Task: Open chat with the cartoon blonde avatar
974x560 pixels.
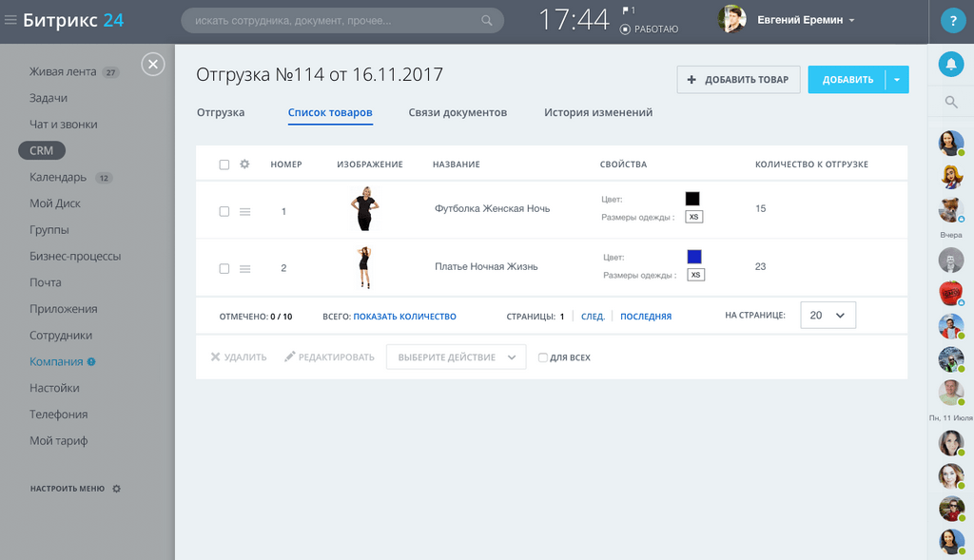Action: coord(951,177)
